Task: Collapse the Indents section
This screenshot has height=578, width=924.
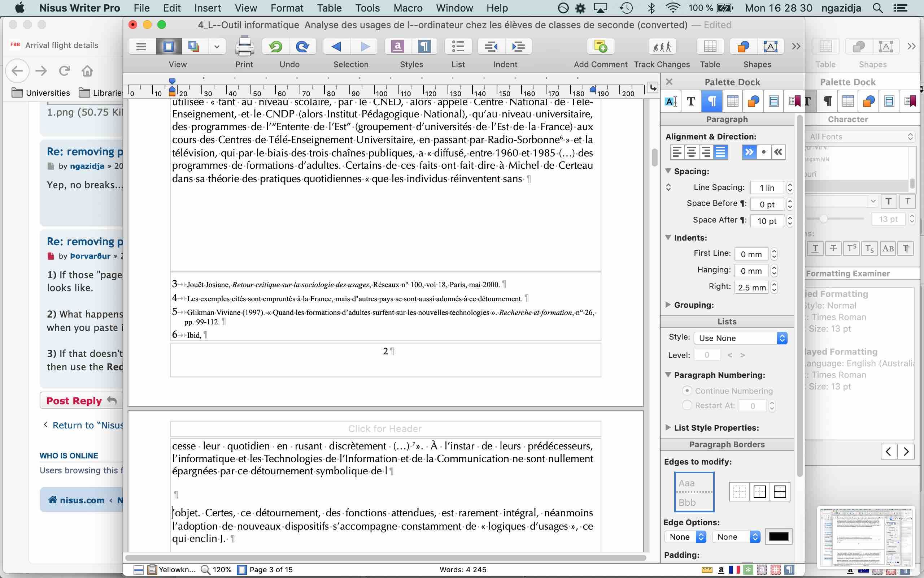Action: pyautogui.click(x=668, y=237)
